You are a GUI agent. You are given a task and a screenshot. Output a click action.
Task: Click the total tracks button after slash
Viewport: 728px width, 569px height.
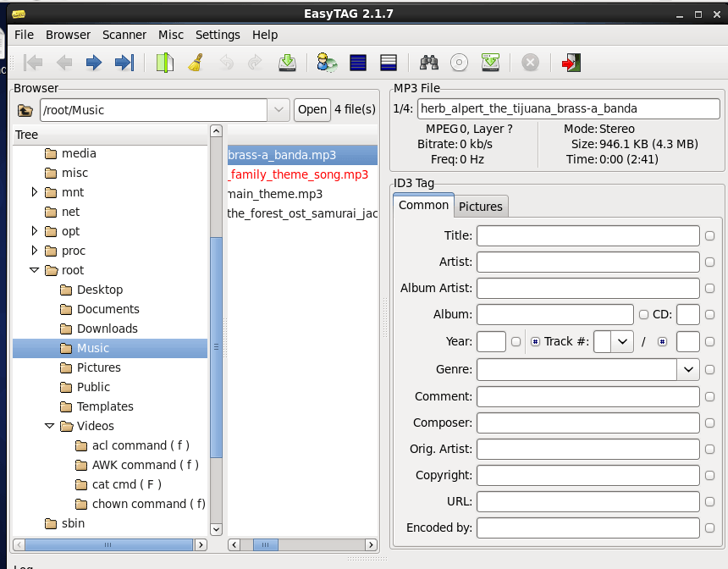pyautogui.click(x=662, y=342)
